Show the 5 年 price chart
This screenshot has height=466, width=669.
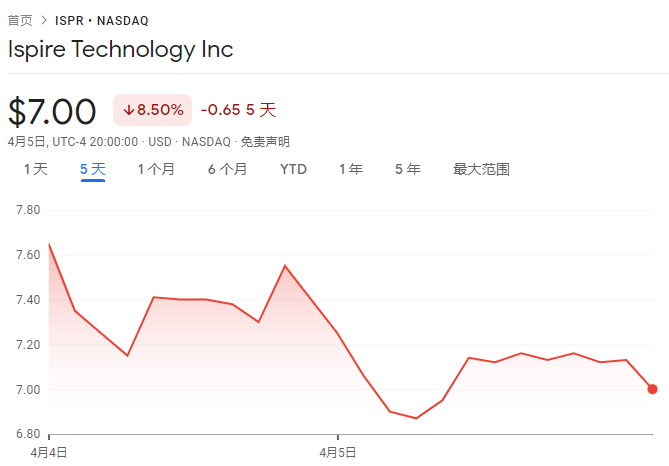pos(408,169)
